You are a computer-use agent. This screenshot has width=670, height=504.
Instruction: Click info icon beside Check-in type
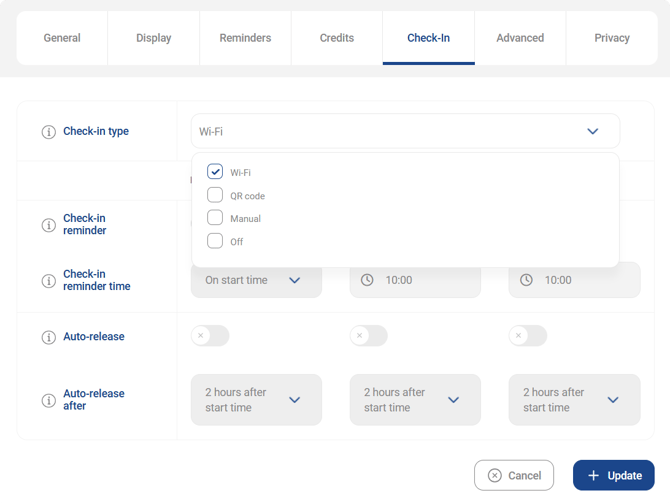coord(49,132)
